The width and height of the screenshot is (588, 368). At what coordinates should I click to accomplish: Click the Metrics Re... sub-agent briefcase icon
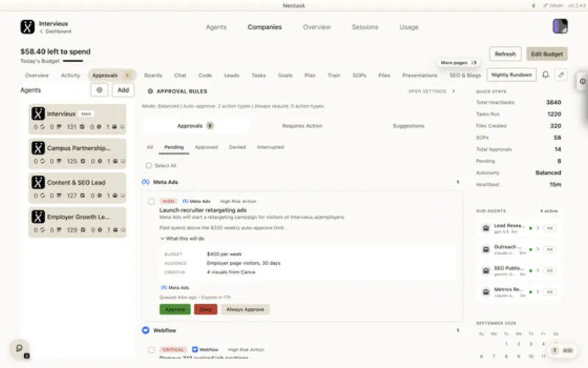click(486, 291)
